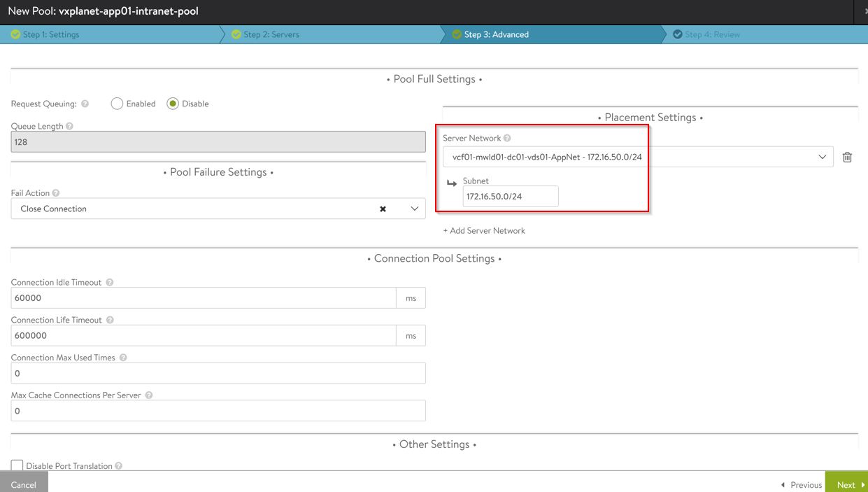Open help tooltip for Request Queuing
The height and width of the screenshot is (492, 868).
(85, 104)
